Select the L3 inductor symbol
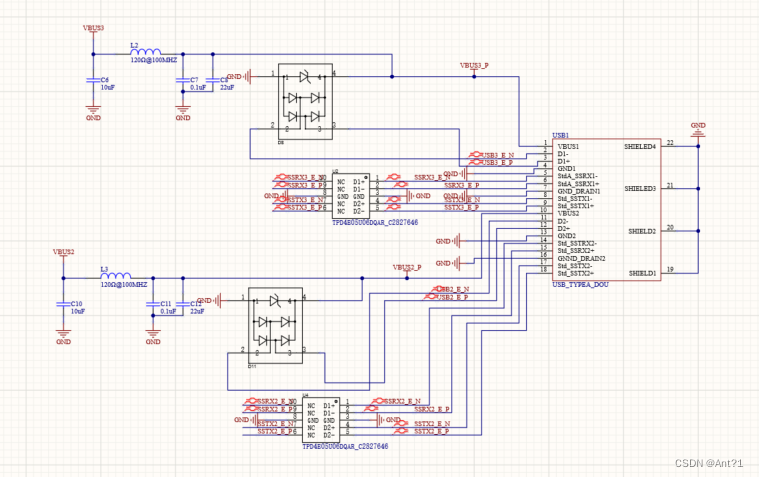Viewport: 759px width, 477px height. click(x=116, y=275)
